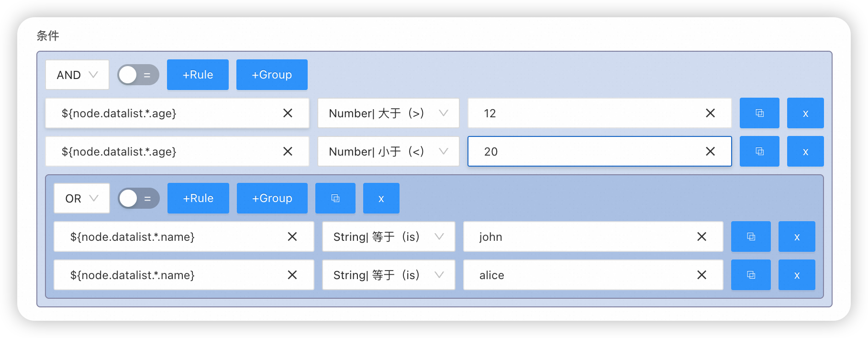Duplicate the name is john rule
This screenshot has height=338, width=868.
pyautogui.click(x=751, y=237)
